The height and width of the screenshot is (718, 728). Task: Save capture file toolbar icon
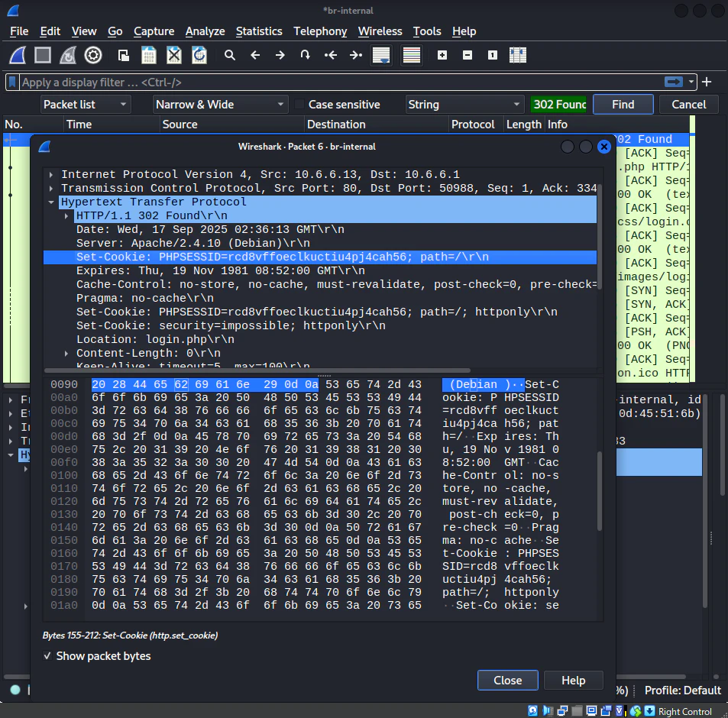[148, 55]
